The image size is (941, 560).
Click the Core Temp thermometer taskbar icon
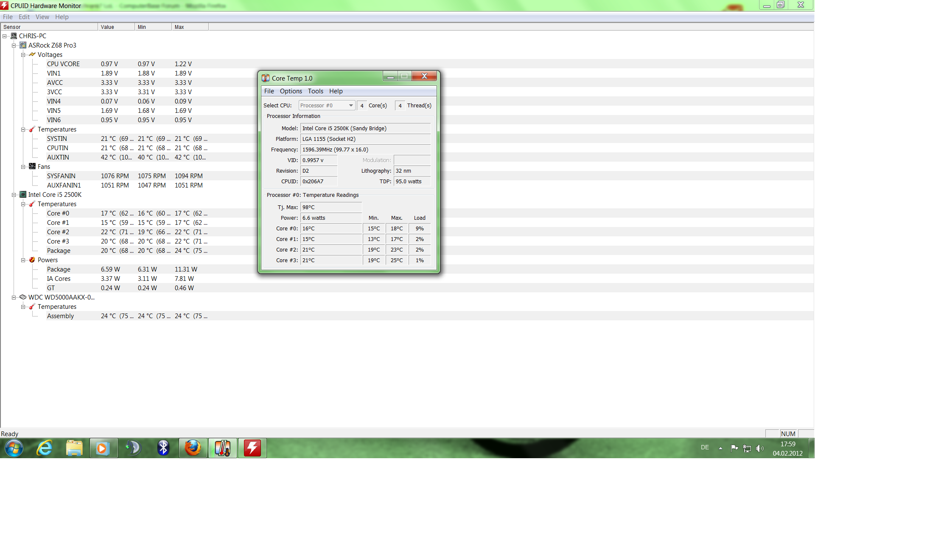pyautogui.click(x=223, y=448)
